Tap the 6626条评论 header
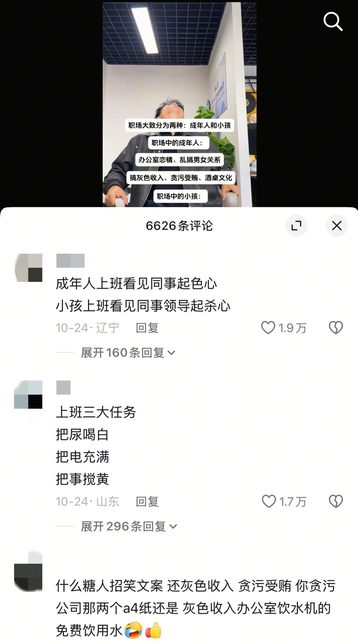This screenshot has width=358, height=644. click(179, 226)
